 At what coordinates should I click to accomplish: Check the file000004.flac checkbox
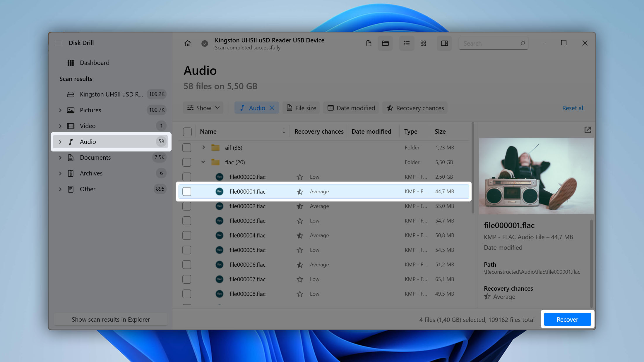tap(187, 235)
